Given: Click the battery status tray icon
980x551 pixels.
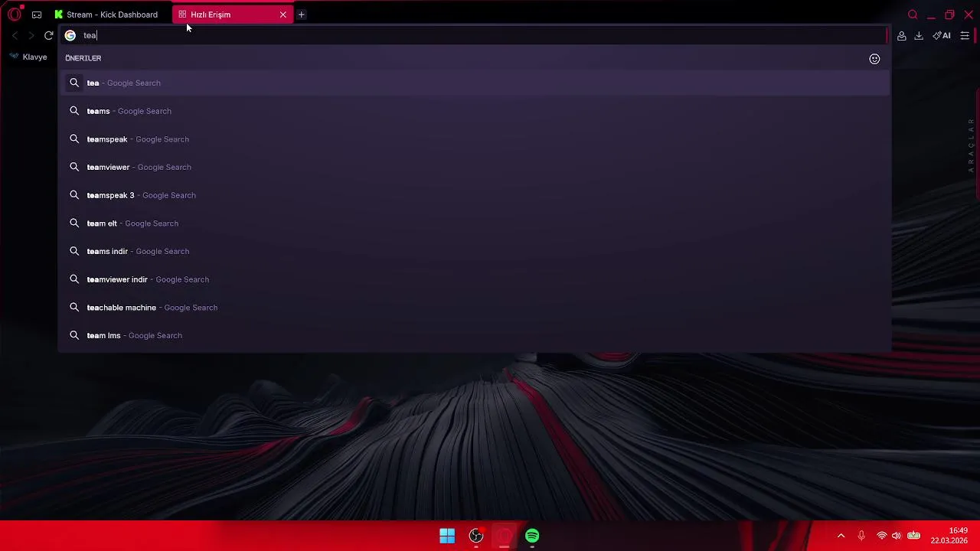Looking at the screenshot, I should pyautogui.click(x=913, y=536).
